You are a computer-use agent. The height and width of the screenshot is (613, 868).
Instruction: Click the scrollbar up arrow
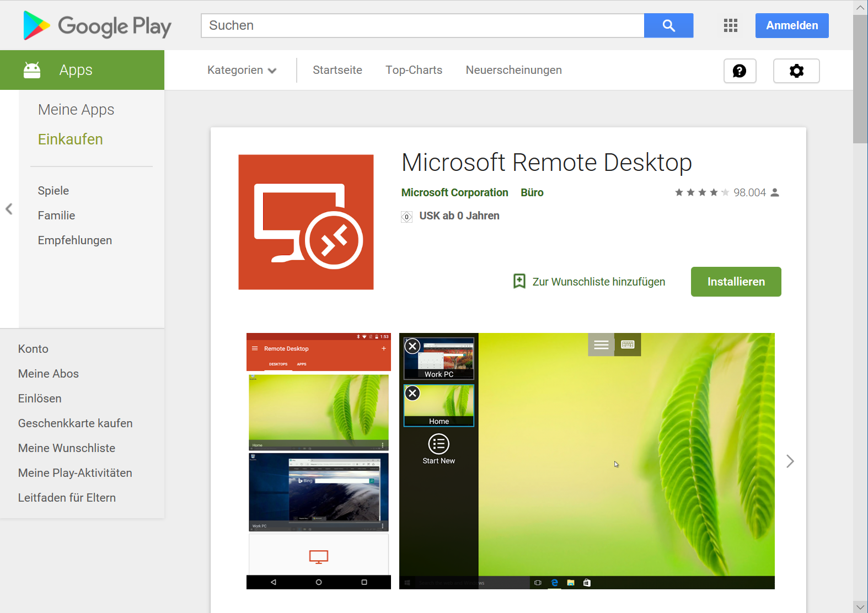pyautogui.click(x=860, y=7)
